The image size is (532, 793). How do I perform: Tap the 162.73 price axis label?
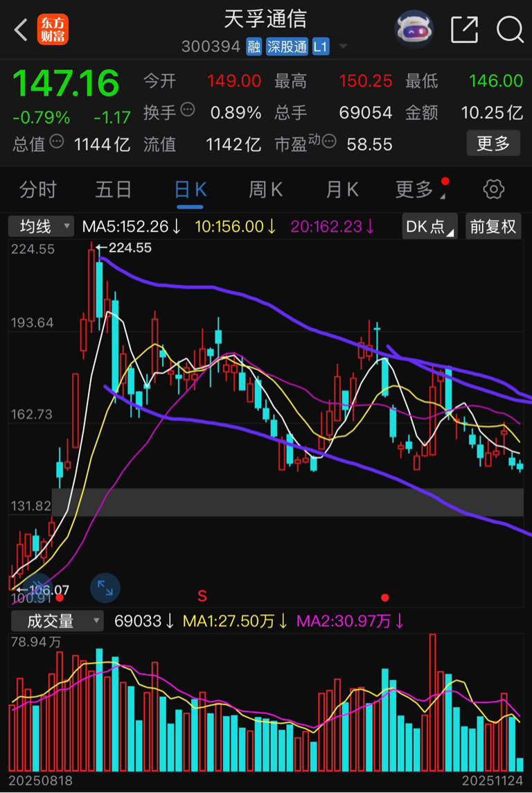click(31, 415)
